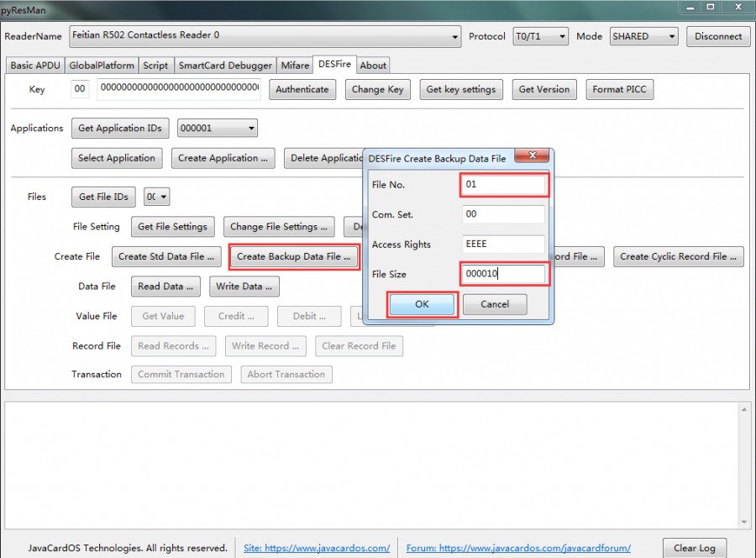Open the Protocol T0/T1 dropdown
756x558 pixels.
[561, 37]
